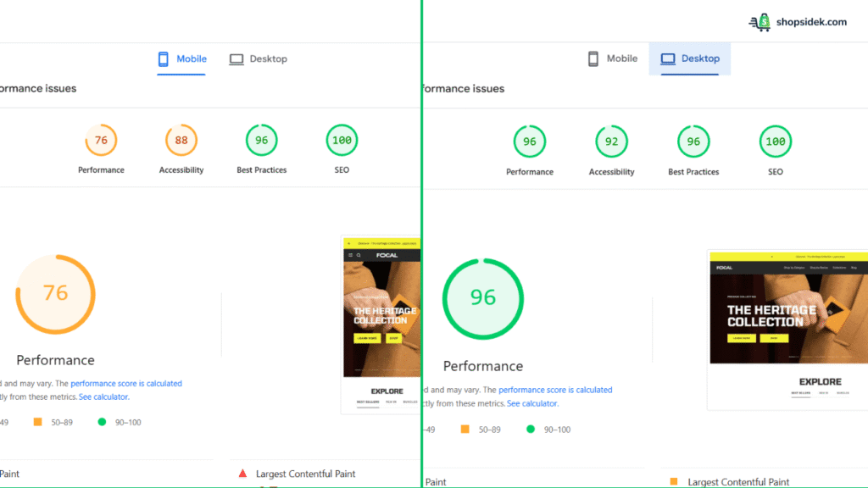Click the desktop Accessibility gauge showing 92
Image resolution: width=868 pixels, height=488 pixels.
(611, 141)
